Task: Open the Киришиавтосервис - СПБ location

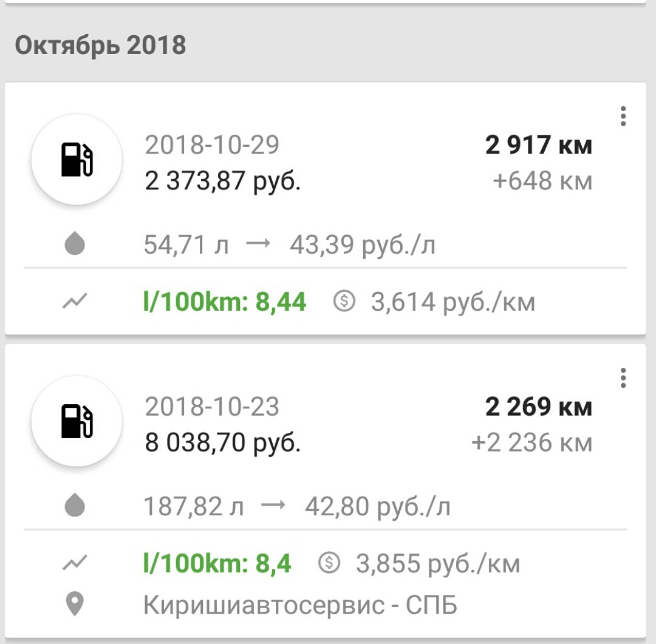Action: point(300,605)
